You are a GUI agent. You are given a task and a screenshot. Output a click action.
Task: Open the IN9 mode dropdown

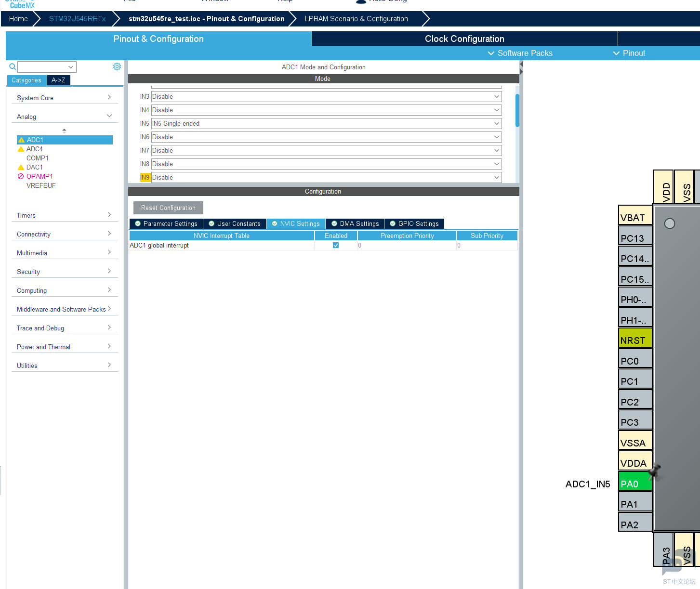click(327, 178)
